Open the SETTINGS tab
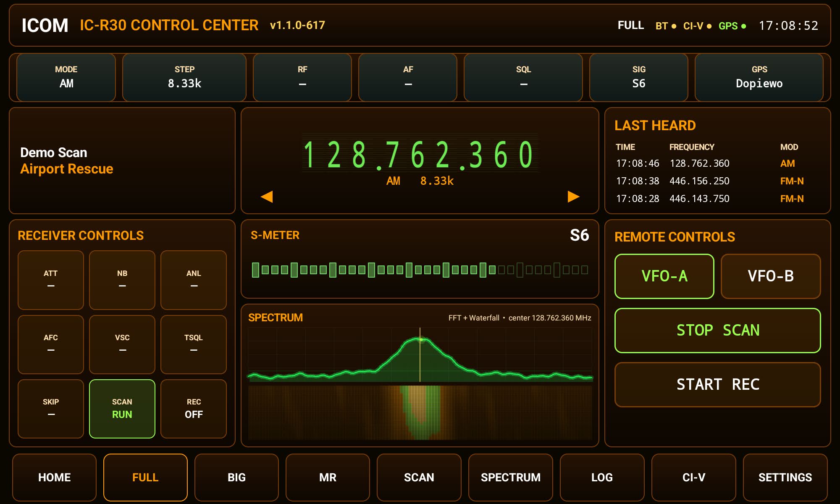 click(x=785, y=478)
